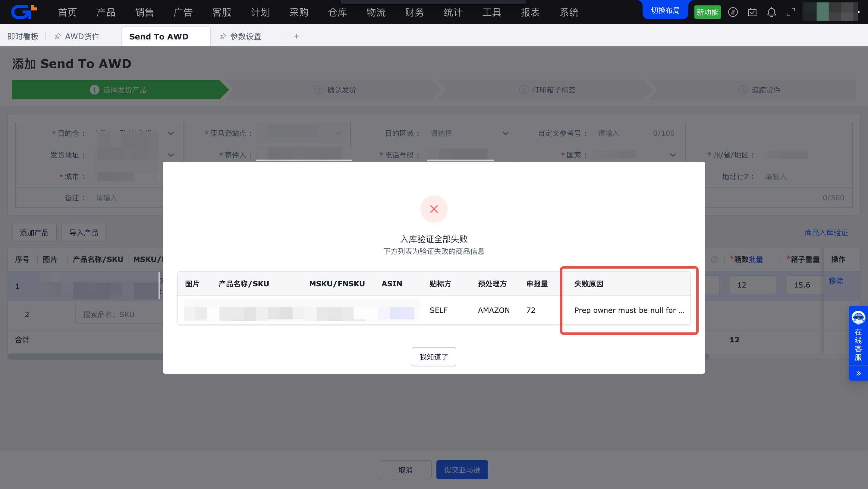The height and width of the screenshot is (489, 868).
Task: Open the 客服 menu
Action: point(222,12)
